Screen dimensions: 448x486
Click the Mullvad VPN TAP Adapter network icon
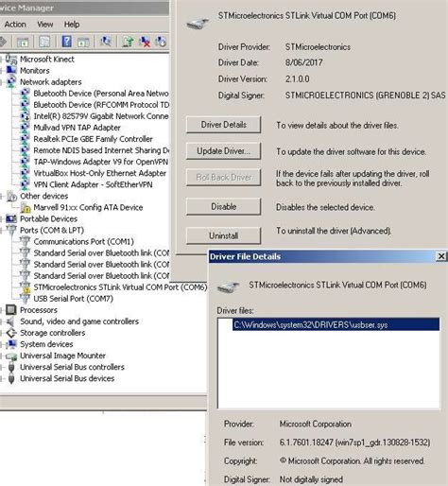tap(25, 128)
